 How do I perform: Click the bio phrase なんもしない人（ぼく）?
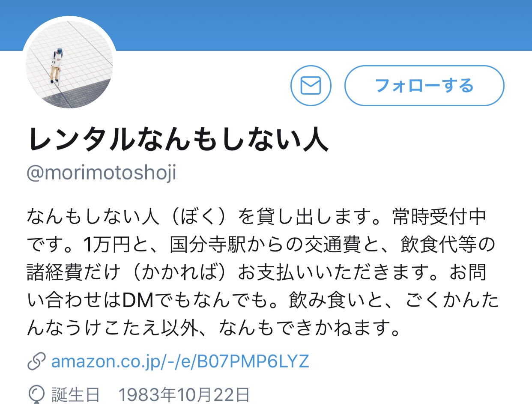pos(130,217)
